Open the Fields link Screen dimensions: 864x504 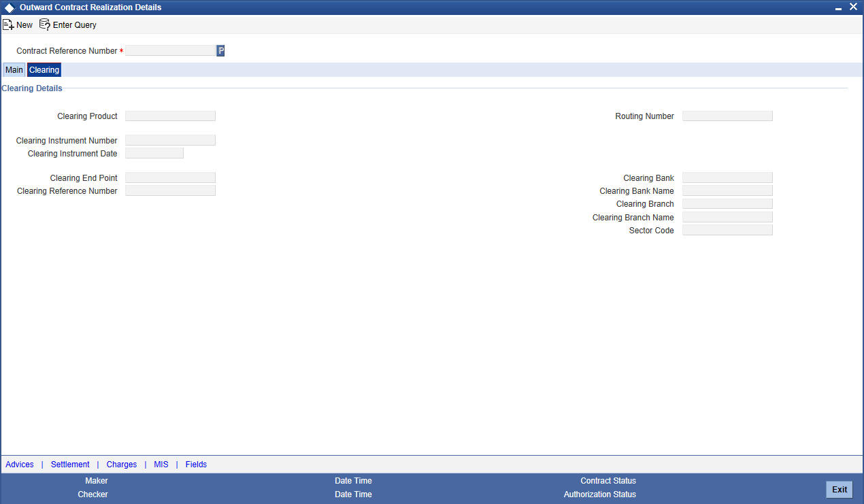click(196, 465)
